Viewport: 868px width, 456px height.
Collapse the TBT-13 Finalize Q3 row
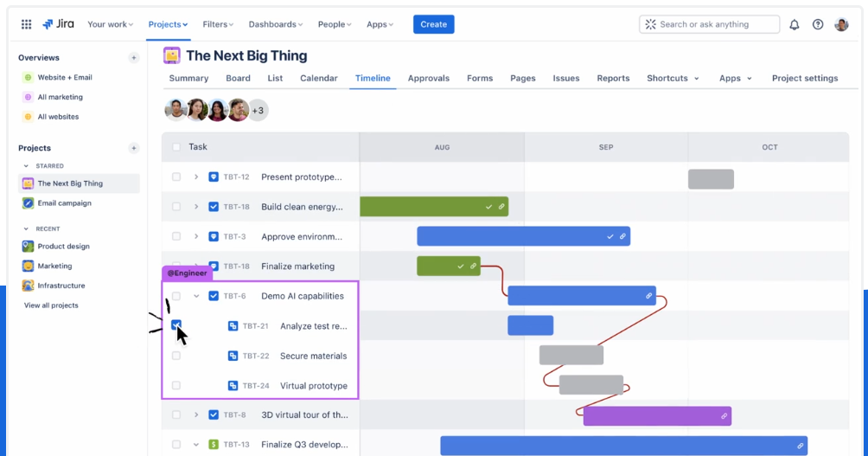point(196,445)
